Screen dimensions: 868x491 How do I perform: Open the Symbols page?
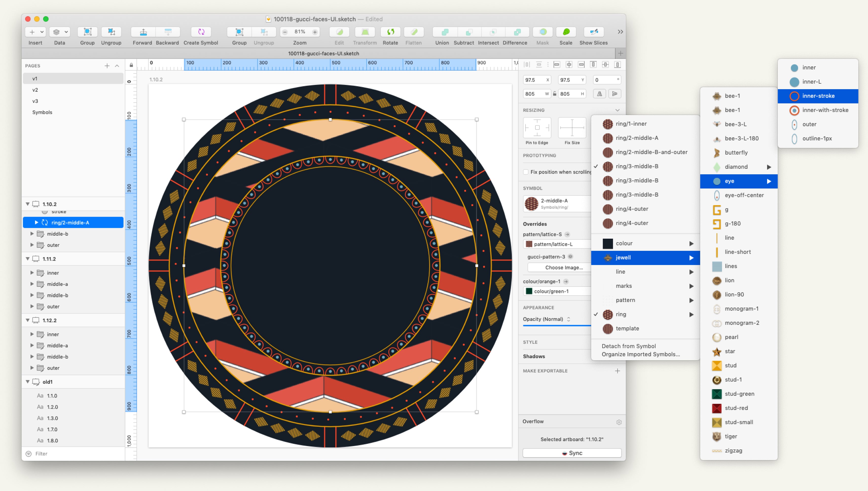[73, 112]
